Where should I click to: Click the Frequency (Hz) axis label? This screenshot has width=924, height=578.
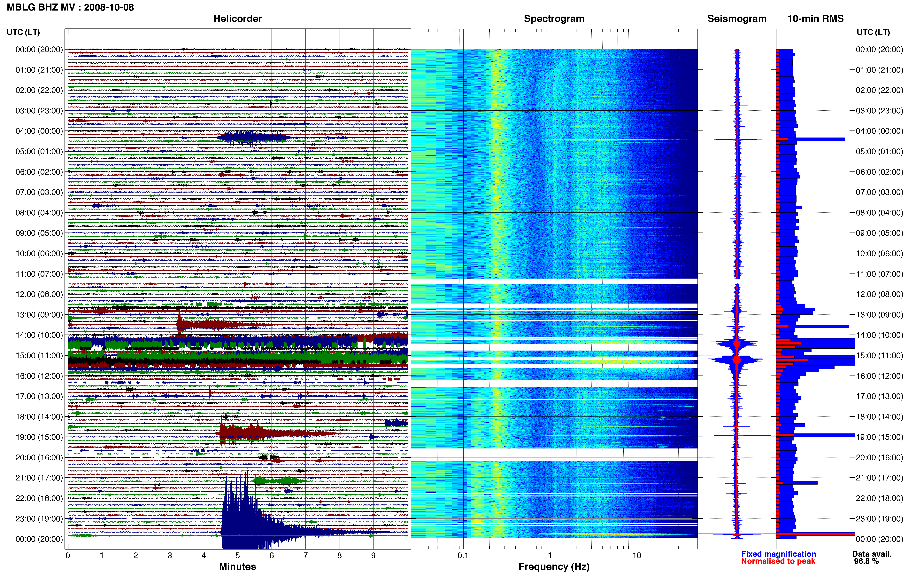coord(554,566)
